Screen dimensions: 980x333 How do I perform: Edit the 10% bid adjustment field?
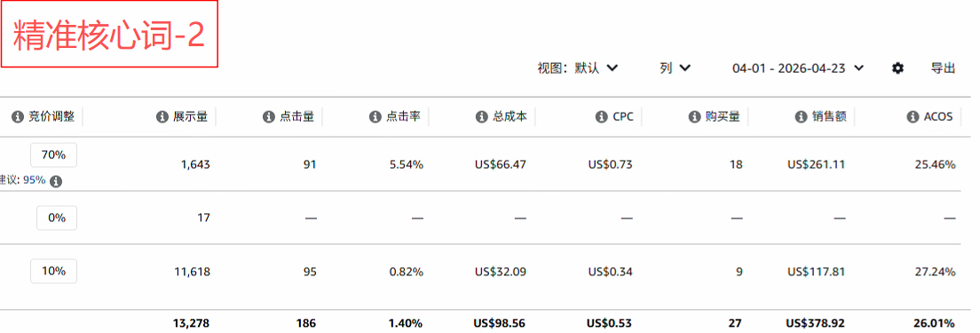(x=54, y=271)
